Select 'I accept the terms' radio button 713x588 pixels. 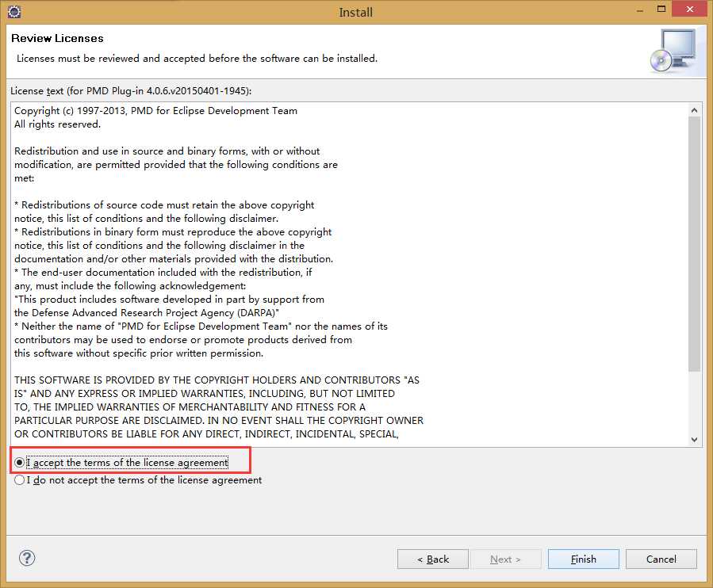(x=19, y=463)
